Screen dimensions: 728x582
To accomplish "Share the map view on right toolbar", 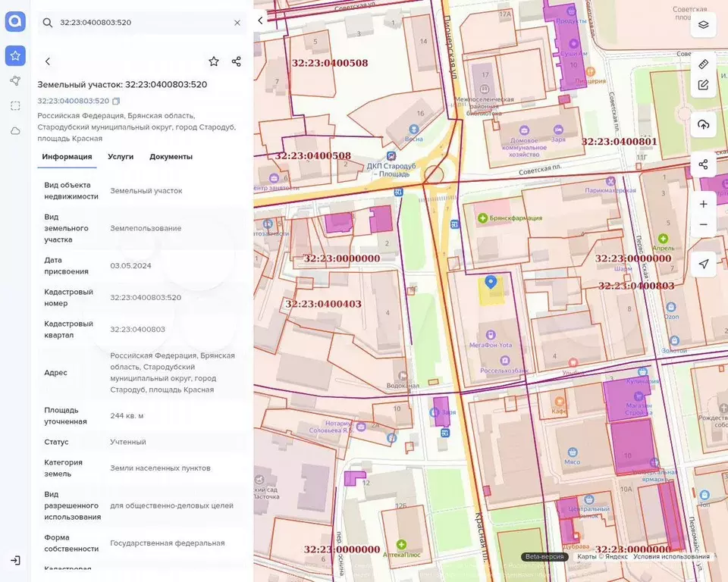I will (704, 164).
